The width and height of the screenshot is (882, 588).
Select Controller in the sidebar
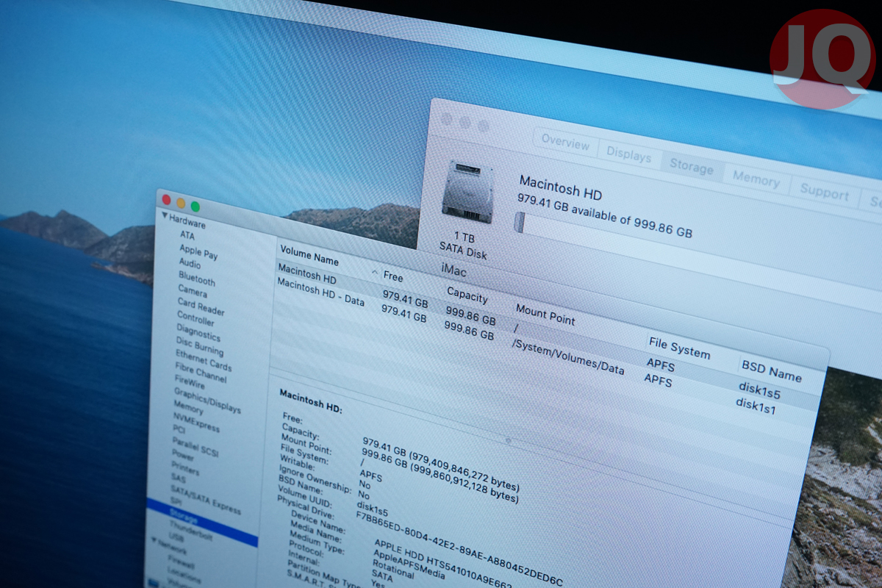[x=196, y=319]
